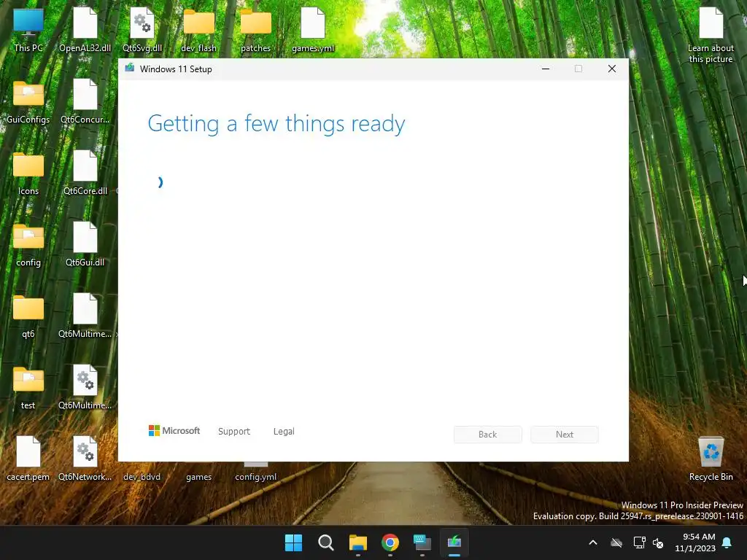Open the patches folder
Viewport: 747px width, 560px height.
(255, 29)
